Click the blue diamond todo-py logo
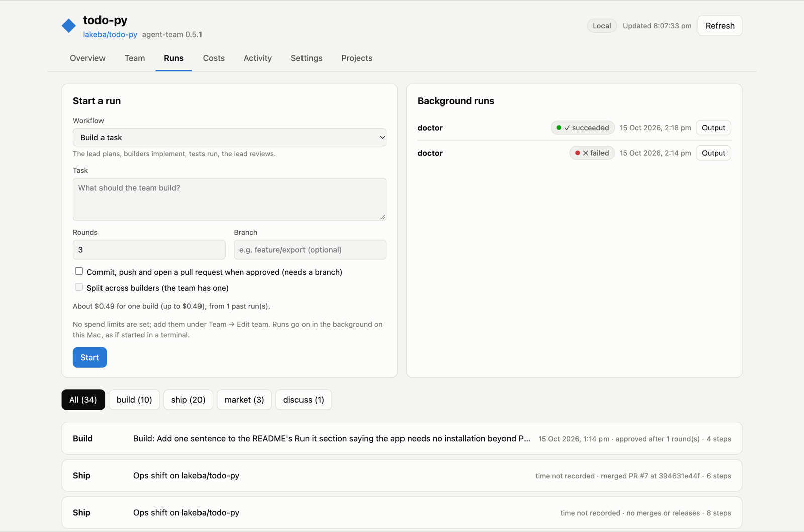The image size is (804, 532). [69, 26]
